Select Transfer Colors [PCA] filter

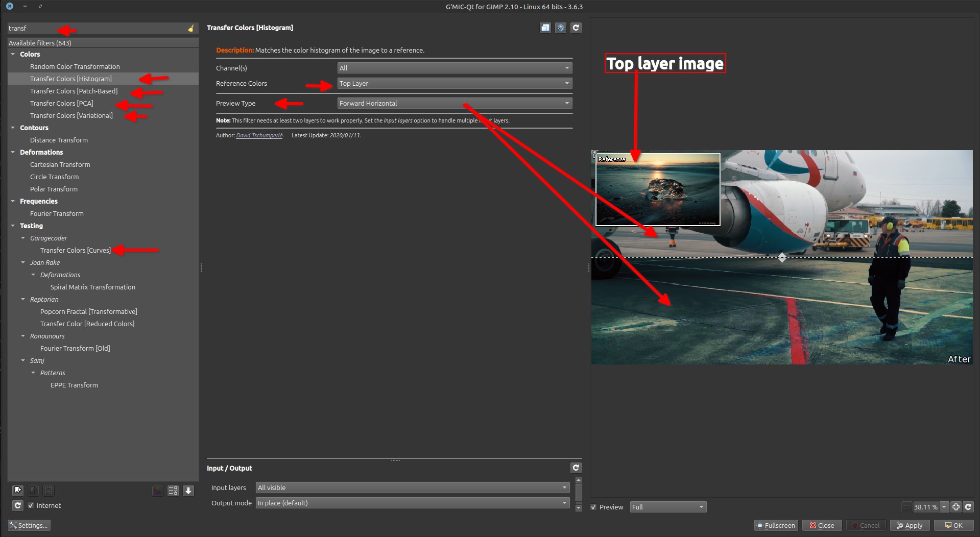click(x=61, y=103)
